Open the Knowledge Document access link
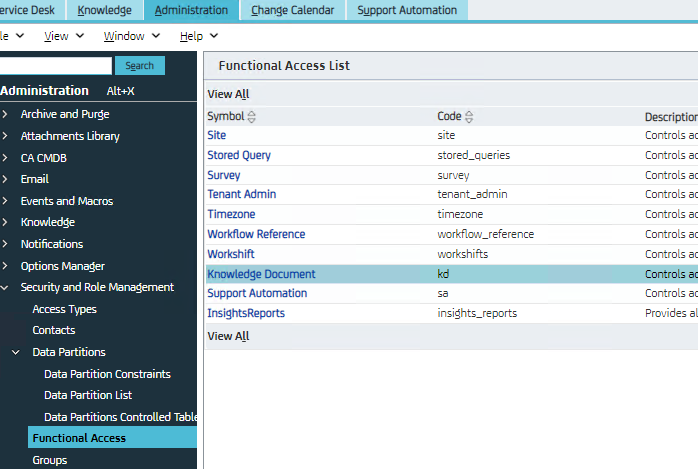Viewport: 698px width, 469px height. pos(261,274)
